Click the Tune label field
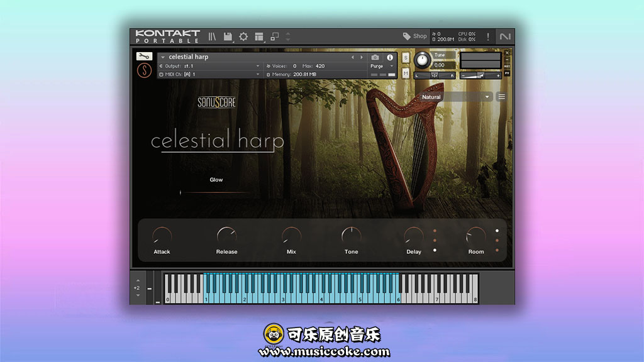The width and height of the screenshot is (644, 362). pos(443,55)
